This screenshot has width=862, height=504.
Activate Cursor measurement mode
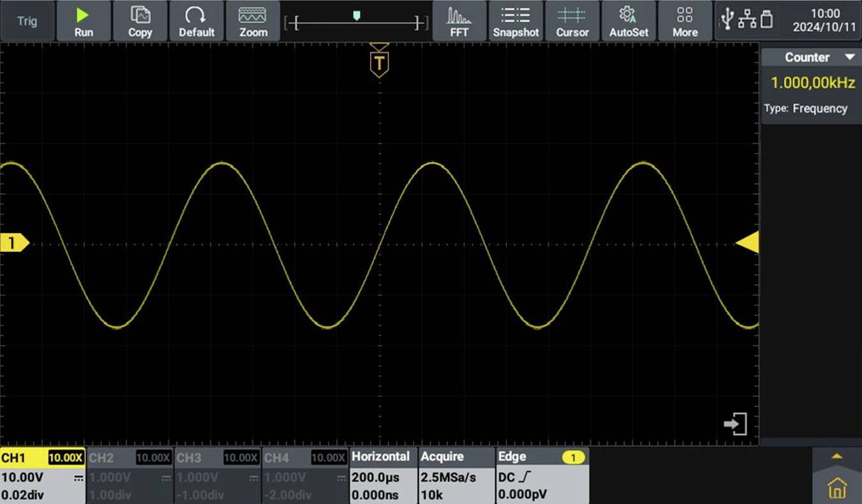[572, 20]
